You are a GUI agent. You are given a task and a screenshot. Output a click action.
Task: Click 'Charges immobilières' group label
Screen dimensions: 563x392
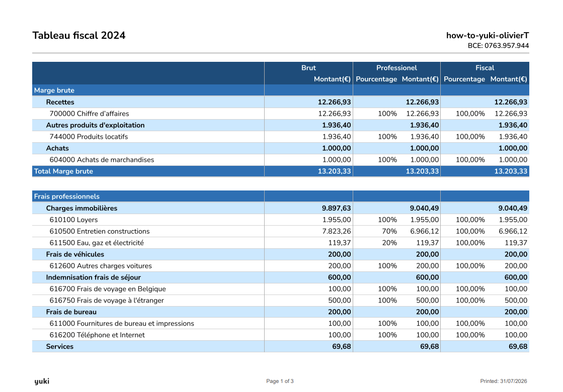pyautogui.click(x=82, y=209)
